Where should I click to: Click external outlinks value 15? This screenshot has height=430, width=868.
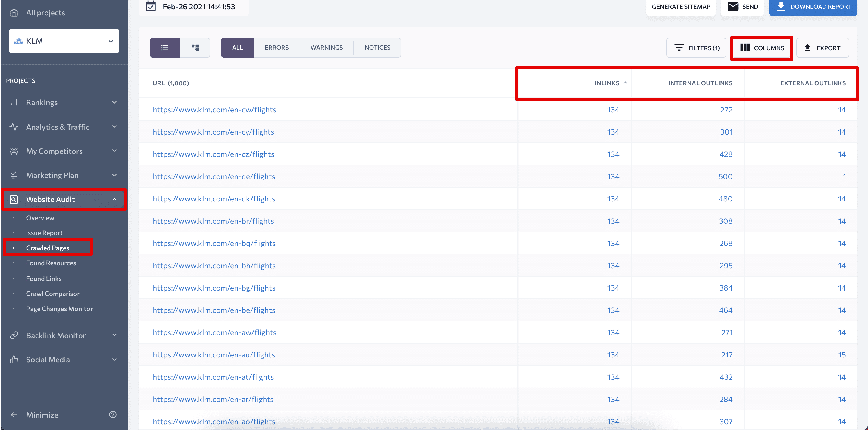pyautogui.click(x=842, y=355)
